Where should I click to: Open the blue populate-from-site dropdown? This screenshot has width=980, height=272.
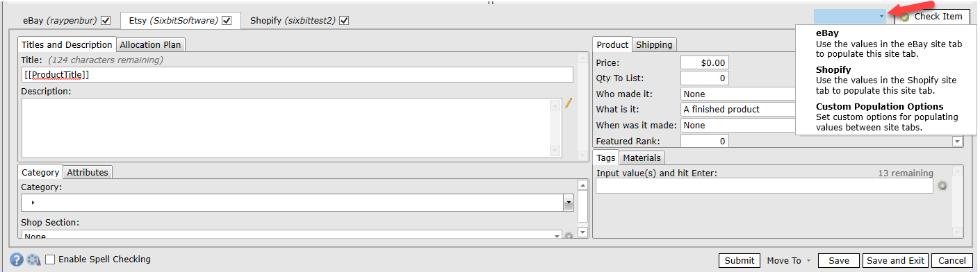click(x=851, y=16)
